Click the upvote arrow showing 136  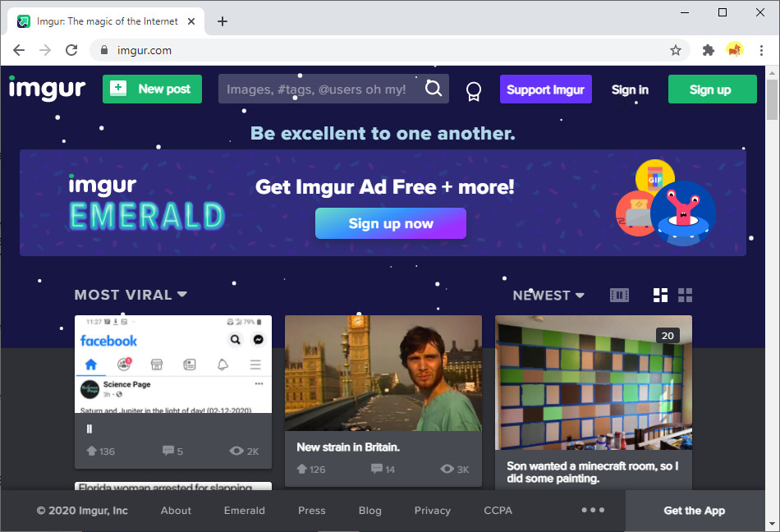pos(91,451)
